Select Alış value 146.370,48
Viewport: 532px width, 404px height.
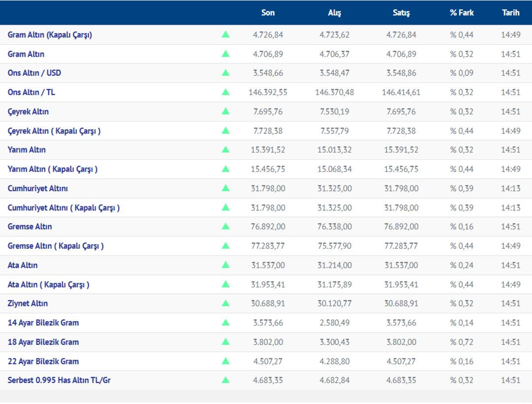(334, 92)
